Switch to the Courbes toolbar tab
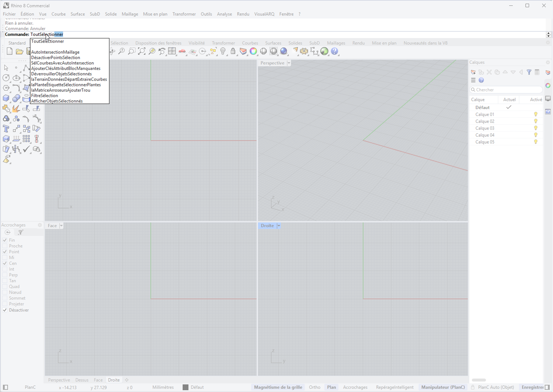Viewport: 553px width, 392px height. click(250, 43)
